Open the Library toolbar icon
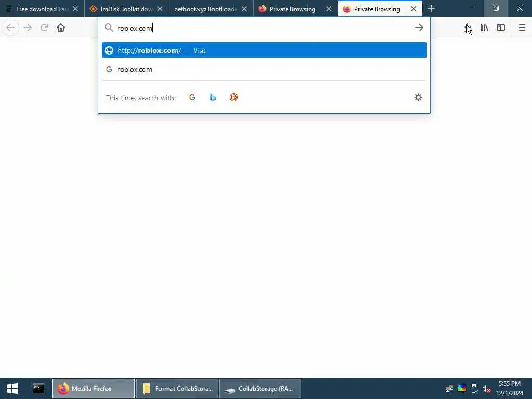Image resolution: width=532 pixels, height=399 pixels. click(x=484, y=28)
